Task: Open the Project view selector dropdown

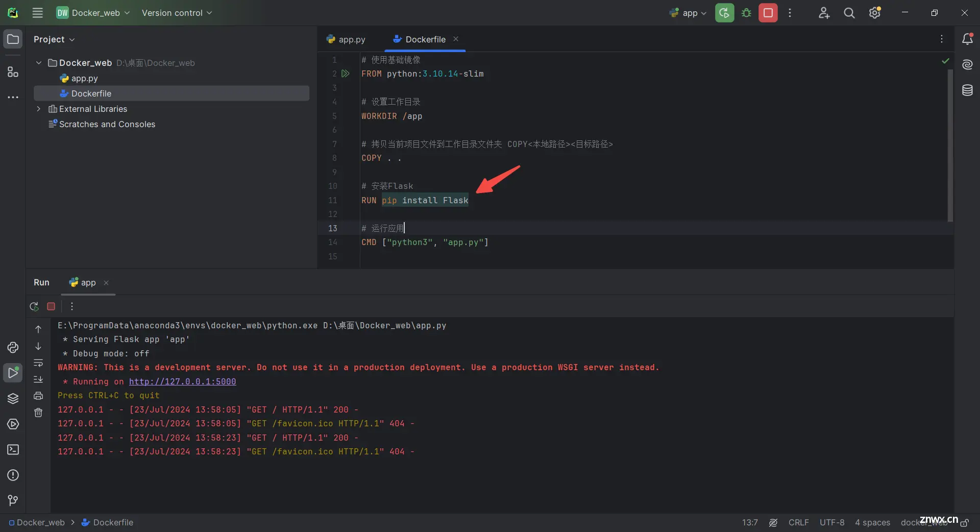Action: [x=54, y=39]
